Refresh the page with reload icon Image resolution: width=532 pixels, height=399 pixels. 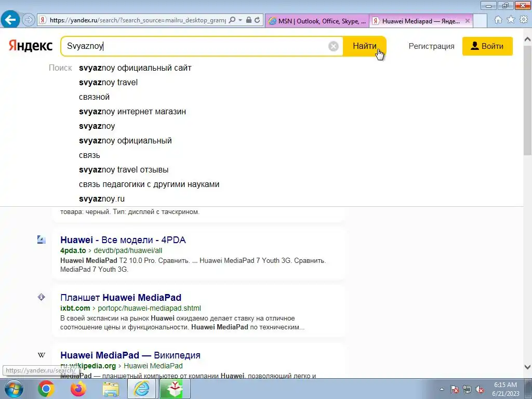coord(257,20)
